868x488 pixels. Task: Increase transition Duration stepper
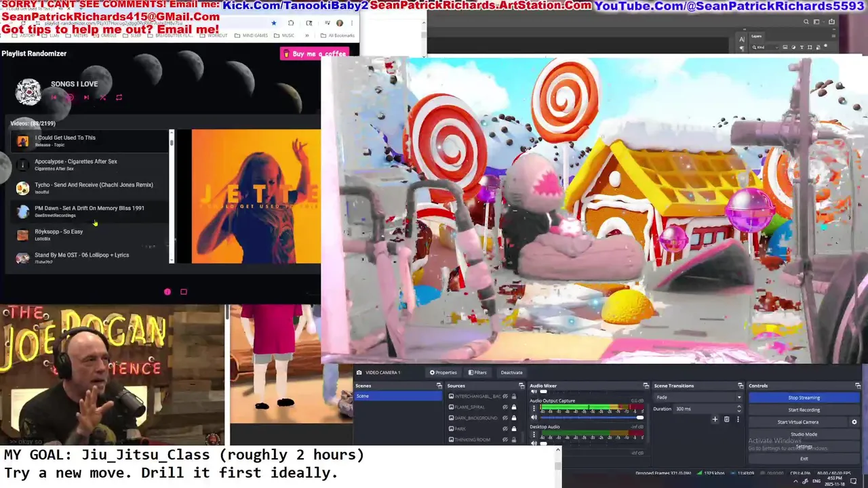739,407
